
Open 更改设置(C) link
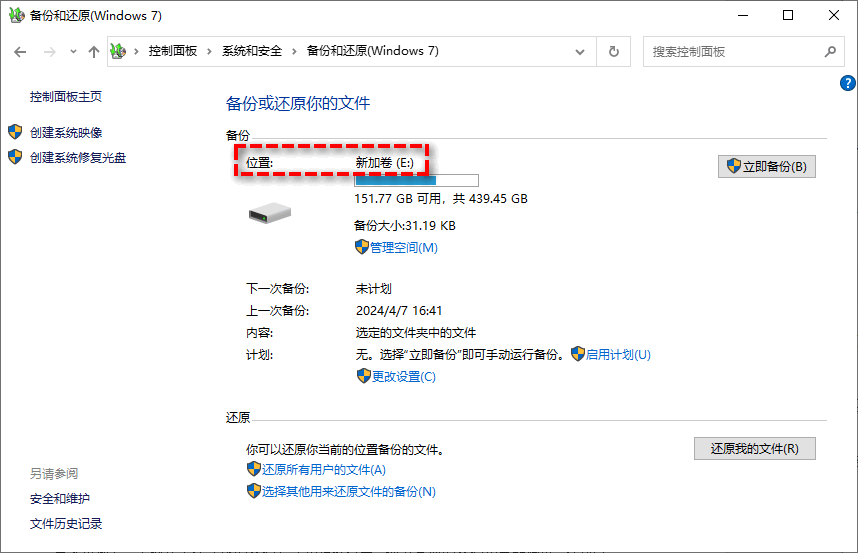point(404,376)
